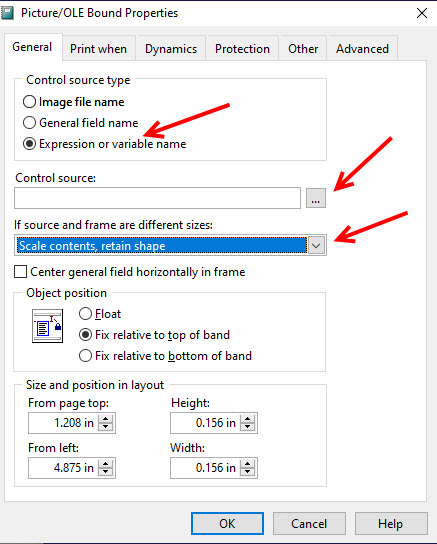Decrease the Height spinner value
Viewport: 437px width, 544px height.
click(x=247, y=427)
